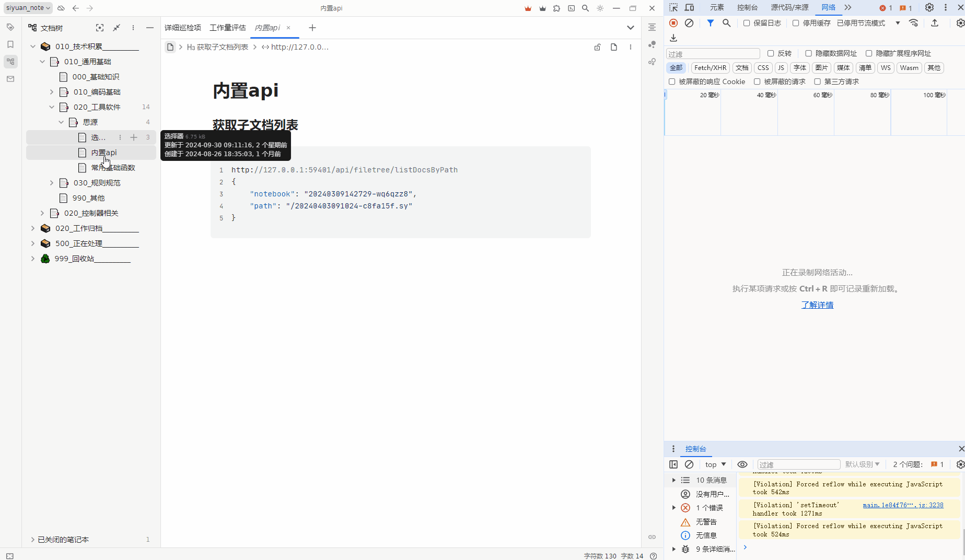965x560 pixels.
Task: Open the tags panel in the left sidebar
Action: pos(10,27)
